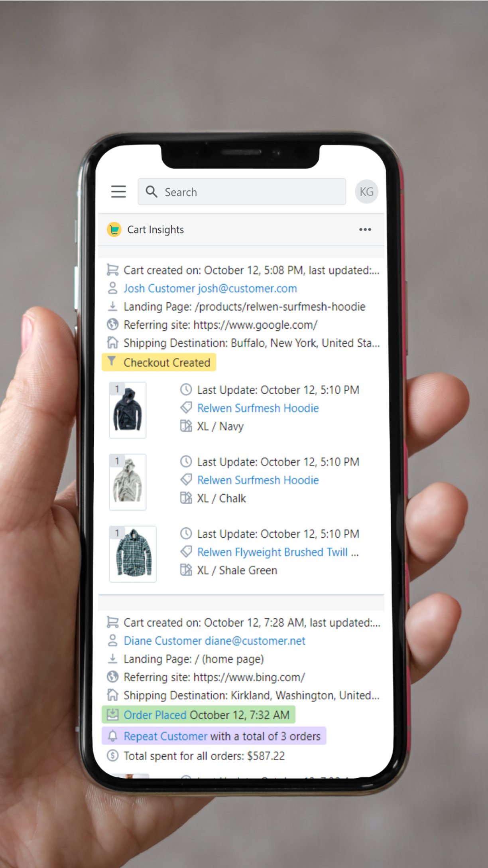Click the Repeat Customer link

pos(165,736)
